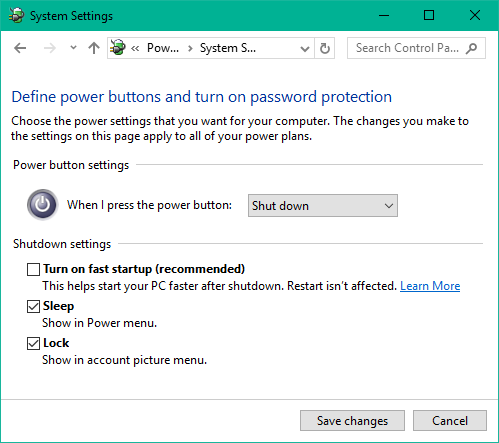Viewport: 499px width, 443px height.
Task: Maximize the System Settings window
Action: [429, 15]
